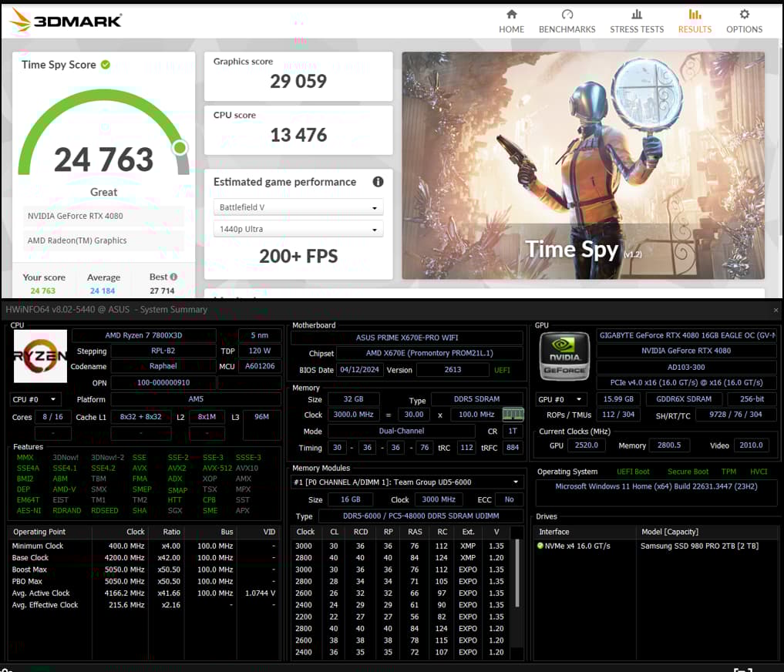Viewport: 784px width, 672px height.
Task: Open Stress Tests via bar chart icon
Action: pos(637,15)
